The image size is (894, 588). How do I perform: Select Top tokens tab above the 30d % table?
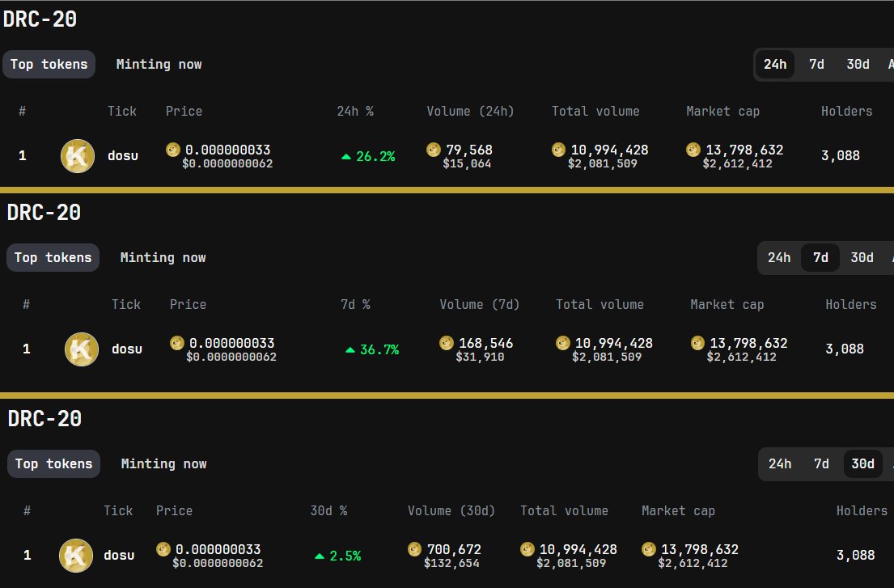point(53,463)
